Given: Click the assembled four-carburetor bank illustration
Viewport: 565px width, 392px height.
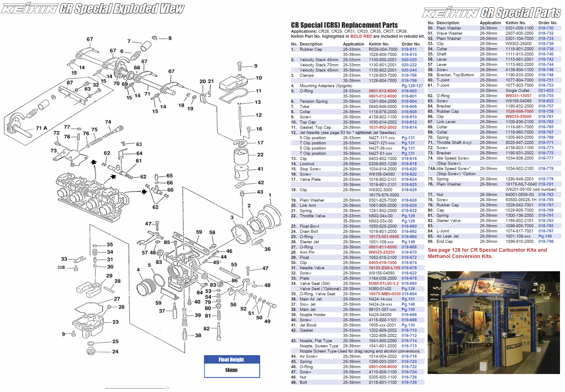Looking at the screenshot, I should coord(92,197).
